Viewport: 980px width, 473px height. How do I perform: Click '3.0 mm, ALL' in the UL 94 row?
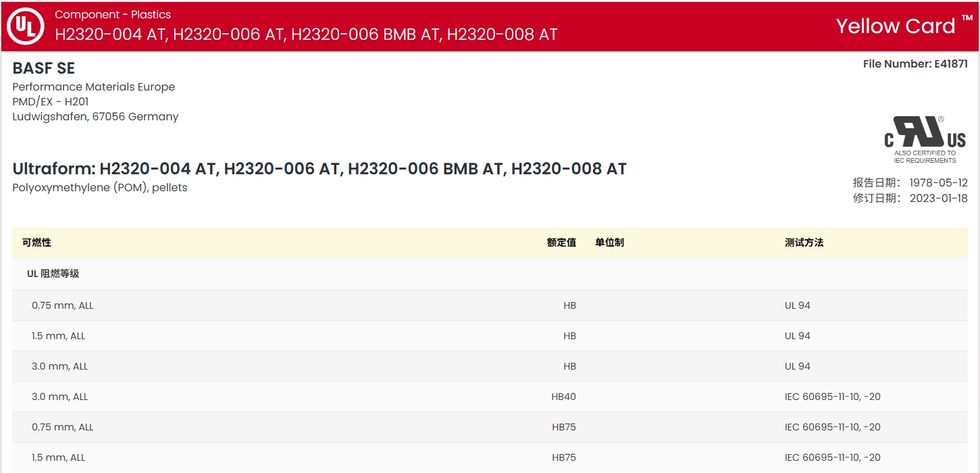pos(60,366)
